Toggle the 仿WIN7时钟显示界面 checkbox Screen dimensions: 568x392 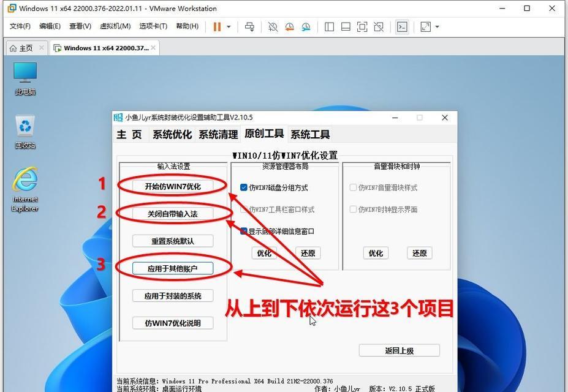coord(353,209)
